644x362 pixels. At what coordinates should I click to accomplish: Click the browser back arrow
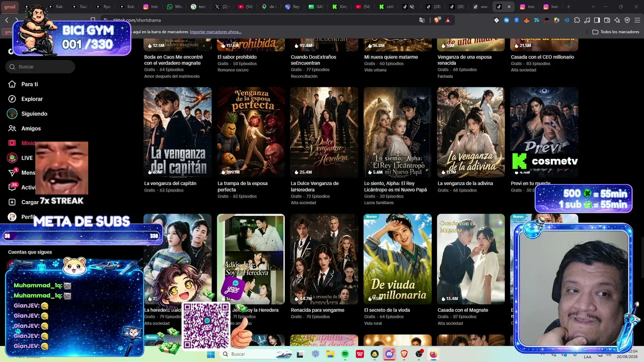point(7,20)
